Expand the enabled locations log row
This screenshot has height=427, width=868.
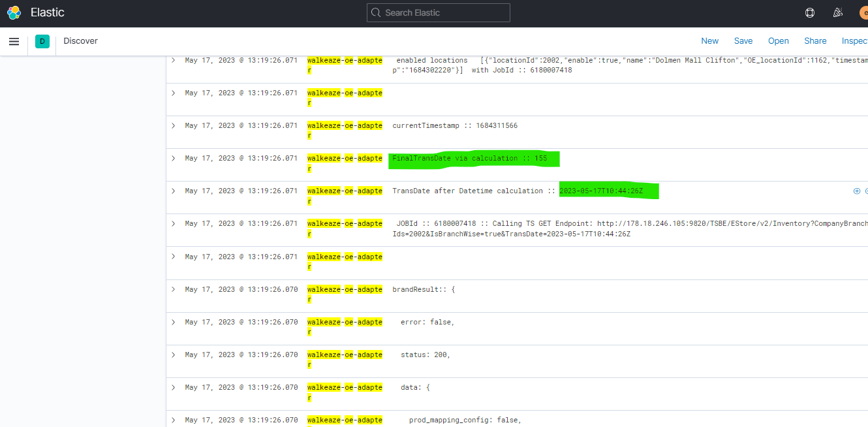(x=174, y=60)
